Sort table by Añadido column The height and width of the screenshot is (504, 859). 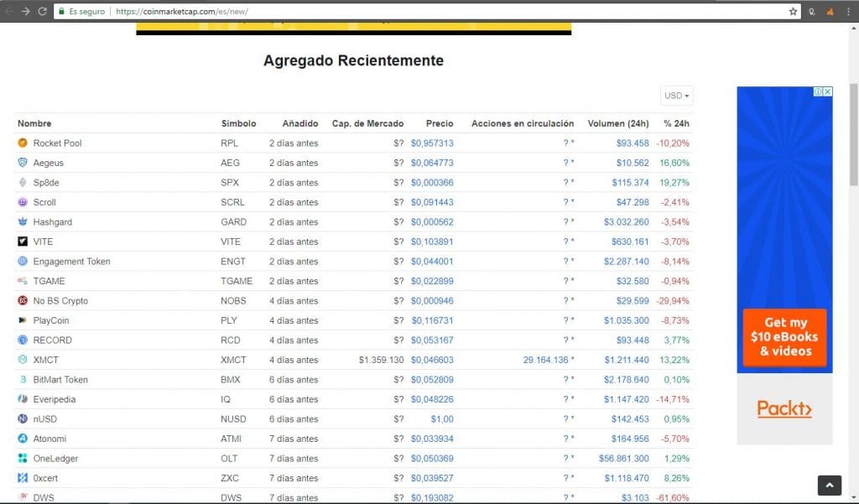(x=300, y=124)
